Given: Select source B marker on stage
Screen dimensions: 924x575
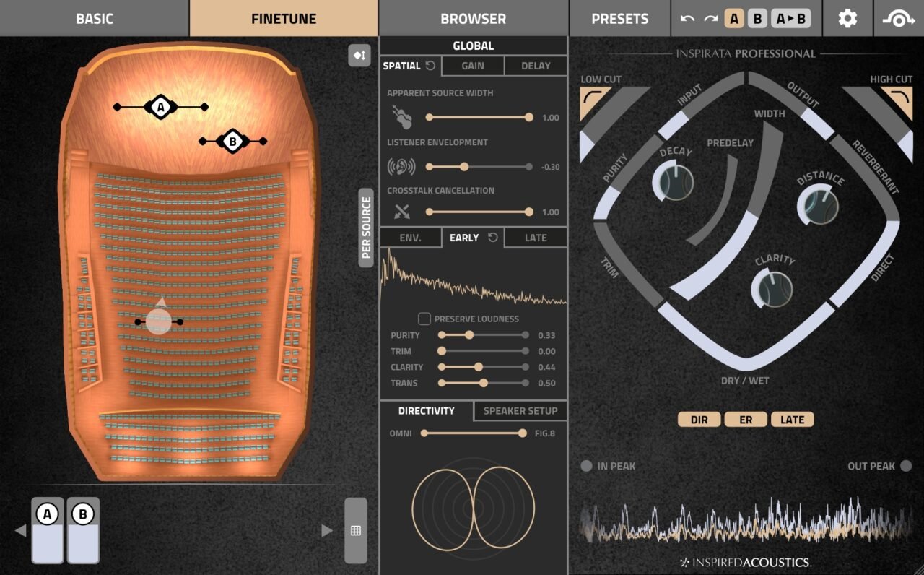Looking at the screenshot, I should 232,142.
